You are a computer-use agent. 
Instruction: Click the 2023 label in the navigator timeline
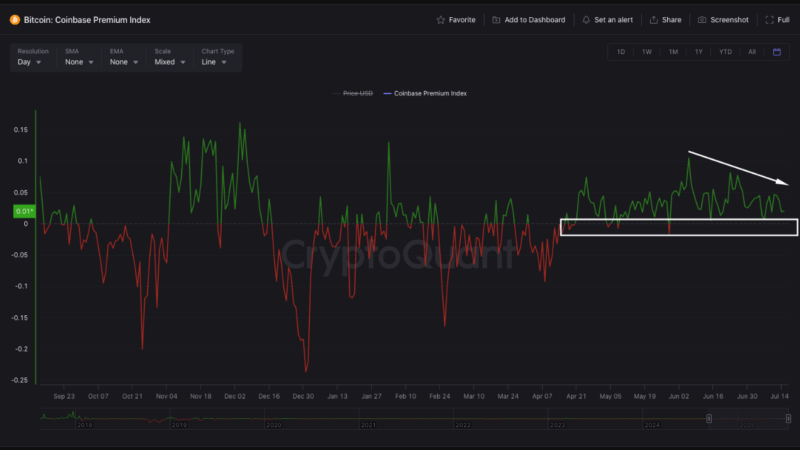click(558, 425)
